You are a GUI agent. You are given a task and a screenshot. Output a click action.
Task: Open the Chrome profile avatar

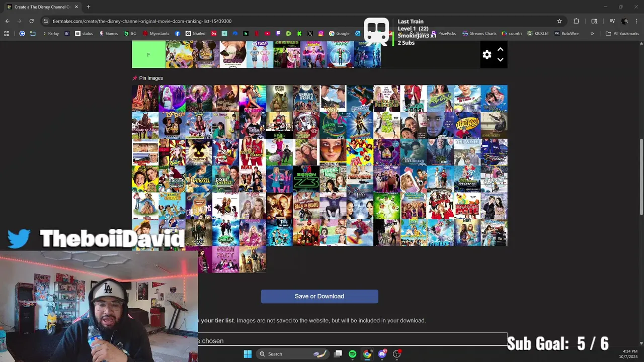(624, 21)
